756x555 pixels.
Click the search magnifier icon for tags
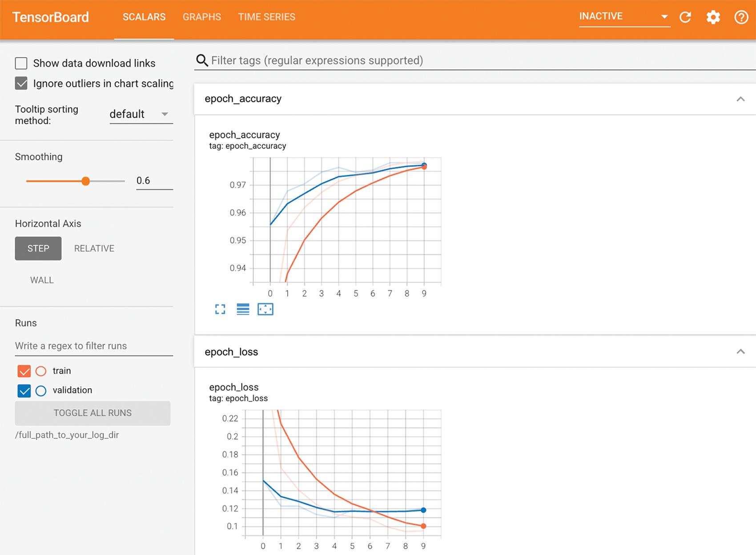click(202, 60)
